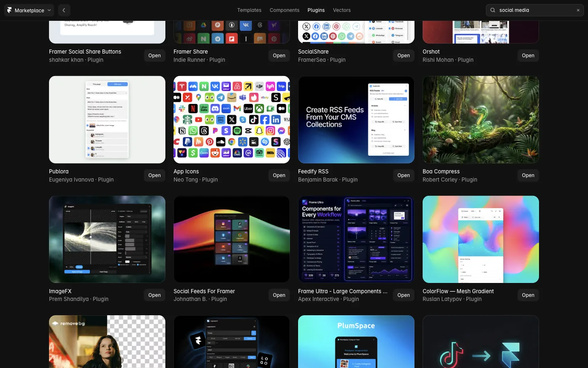Click the Publora preview thumbnail
The image size is (588, 368).
[107, 120]
